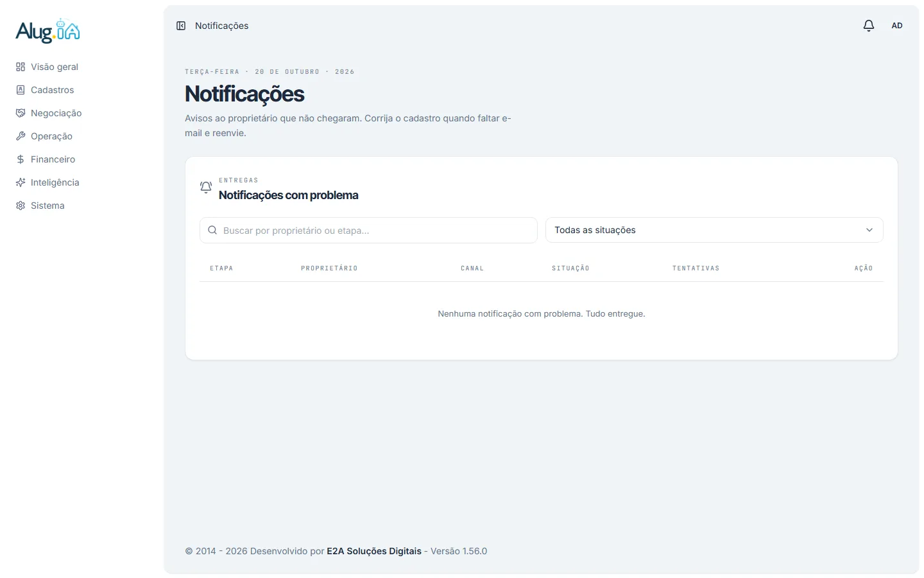Click the Negociação handshake icon
Viewport: 924px width, 578px height.
tap(21, 113)
